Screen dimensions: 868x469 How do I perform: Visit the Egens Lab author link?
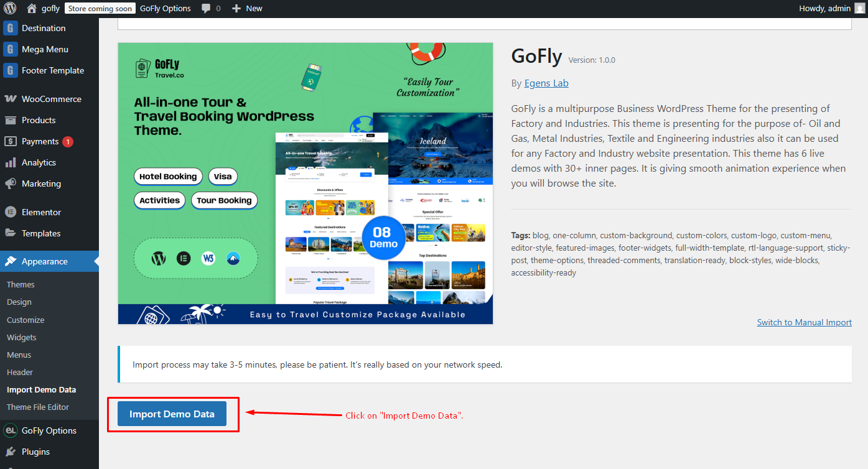tap(546, 83)
